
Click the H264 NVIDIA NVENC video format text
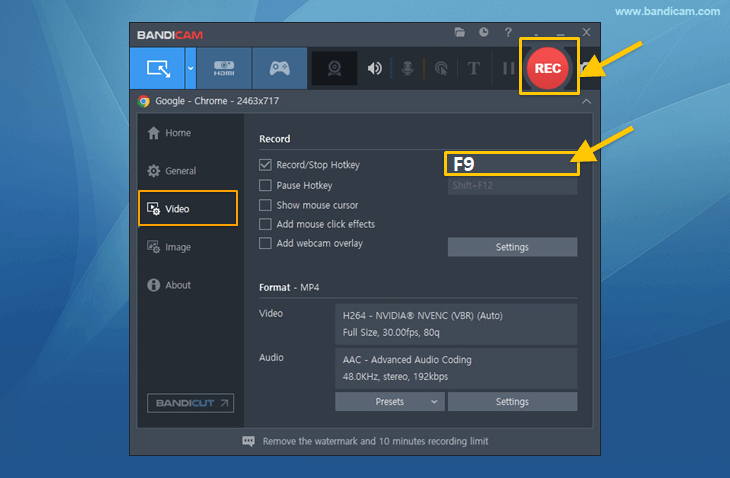click(x=423, y=316)
